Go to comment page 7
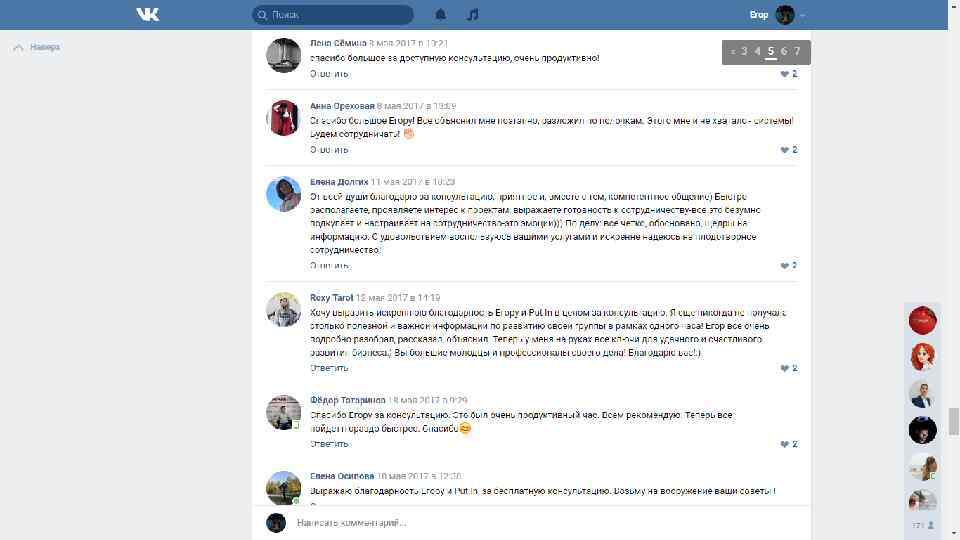960x540 pixels. coord(797,51)
